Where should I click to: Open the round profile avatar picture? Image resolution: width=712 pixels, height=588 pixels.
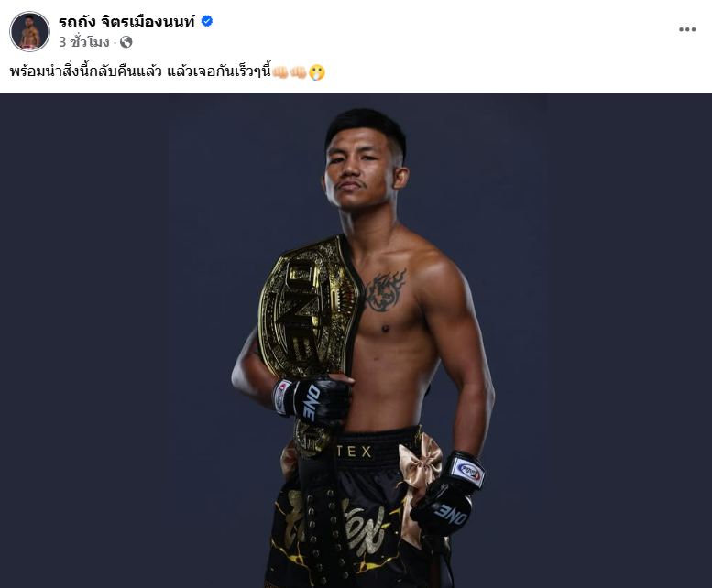29,31
